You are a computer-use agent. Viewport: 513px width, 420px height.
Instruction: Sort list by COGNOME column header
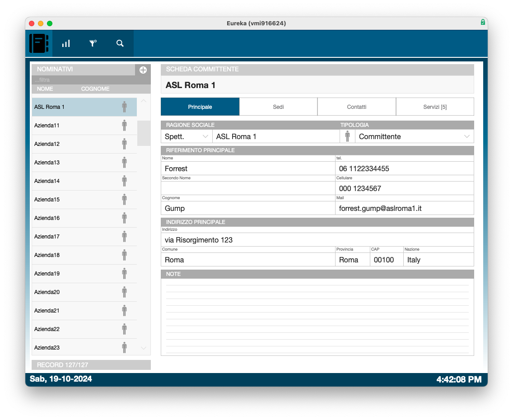click(95, 89)
